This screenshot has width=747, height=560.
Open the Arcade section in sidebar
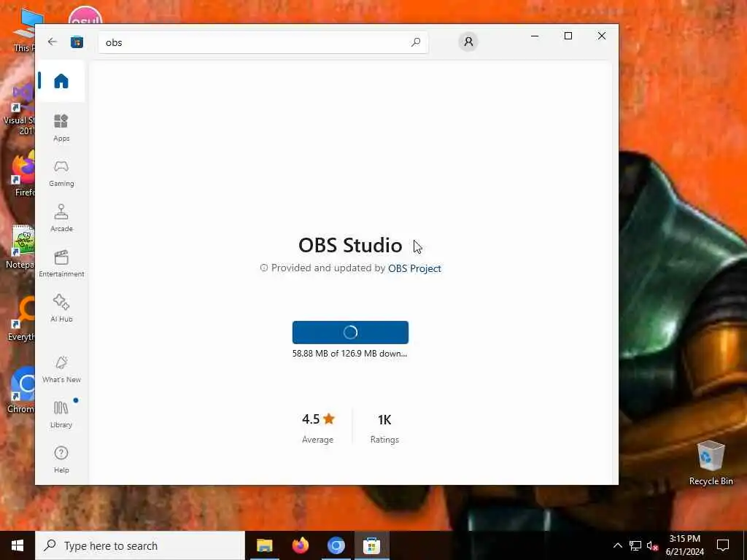(61, 219)
